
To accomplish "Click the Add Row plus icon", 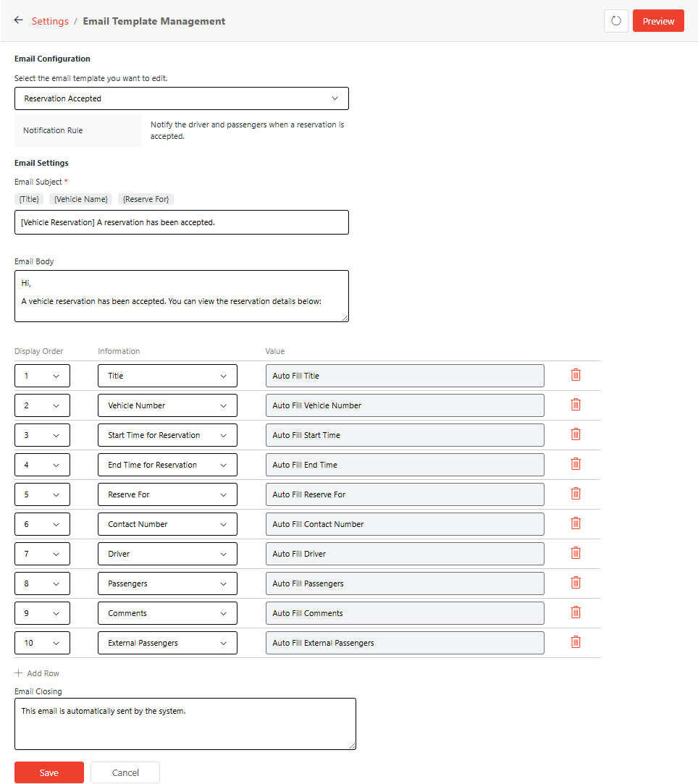I will (x=17, y=673).
